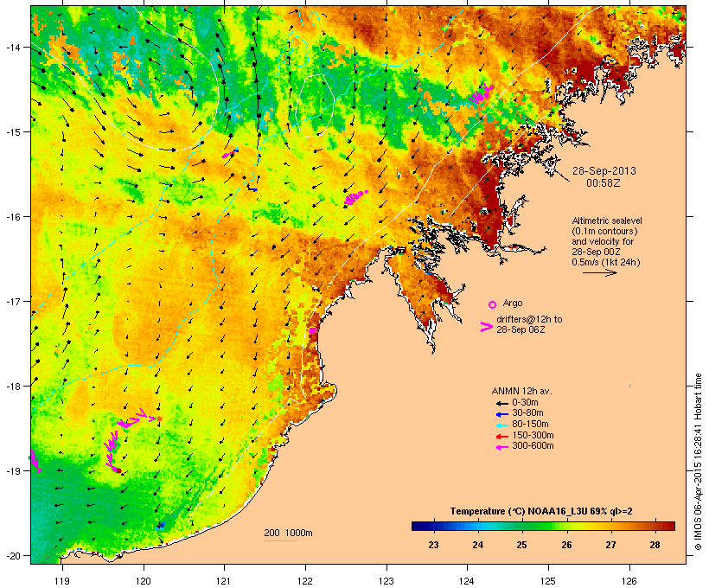Image resolution: width=709 pixels, height=588 pixels.
Task: Click colorbar tick label 27
Action: tap(611, 545)
